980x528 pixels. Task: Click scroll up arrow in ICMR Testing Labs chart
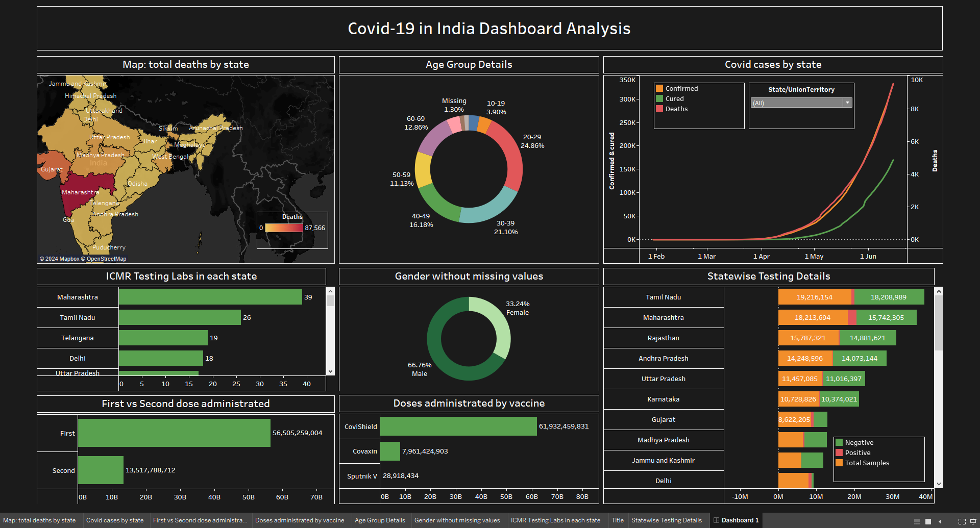[330, 291]
